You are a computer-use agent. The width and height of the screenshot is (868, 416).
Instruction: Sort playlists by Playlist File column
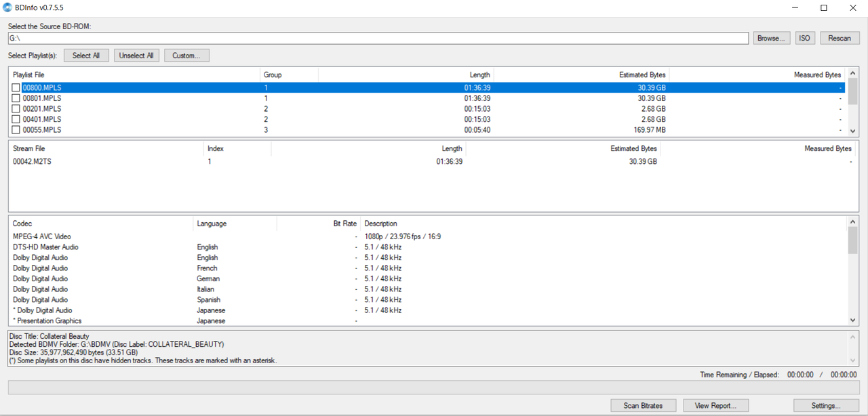pos(134,75)
